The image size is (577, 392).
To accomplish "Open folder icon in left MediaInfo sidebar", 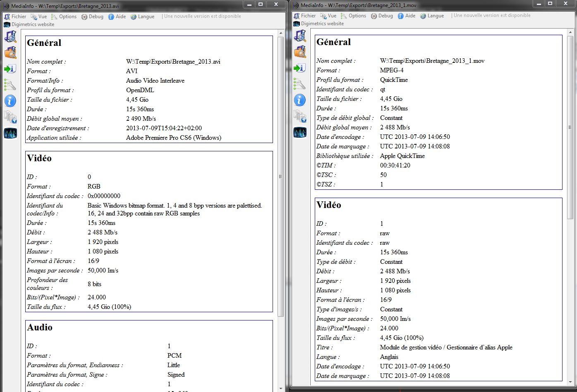I will [x=10, y=53].
